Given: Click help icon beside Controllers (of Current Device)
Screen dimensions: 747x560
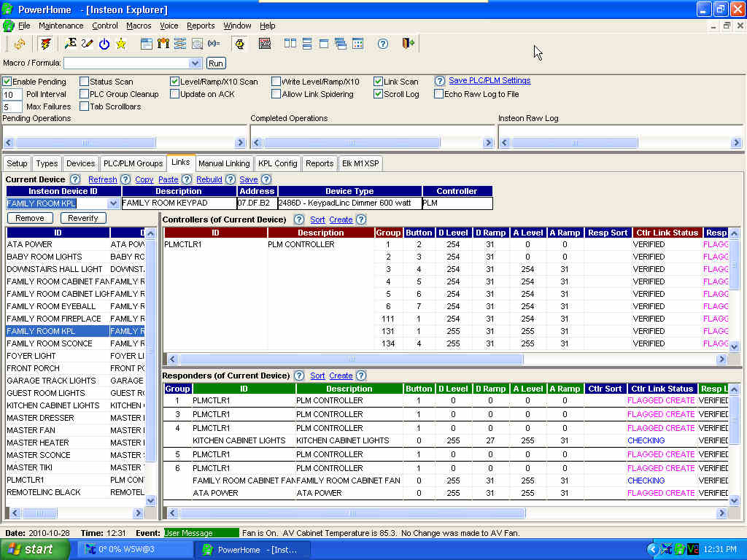Looking at the screenshot, I should (x=298, y=219).
